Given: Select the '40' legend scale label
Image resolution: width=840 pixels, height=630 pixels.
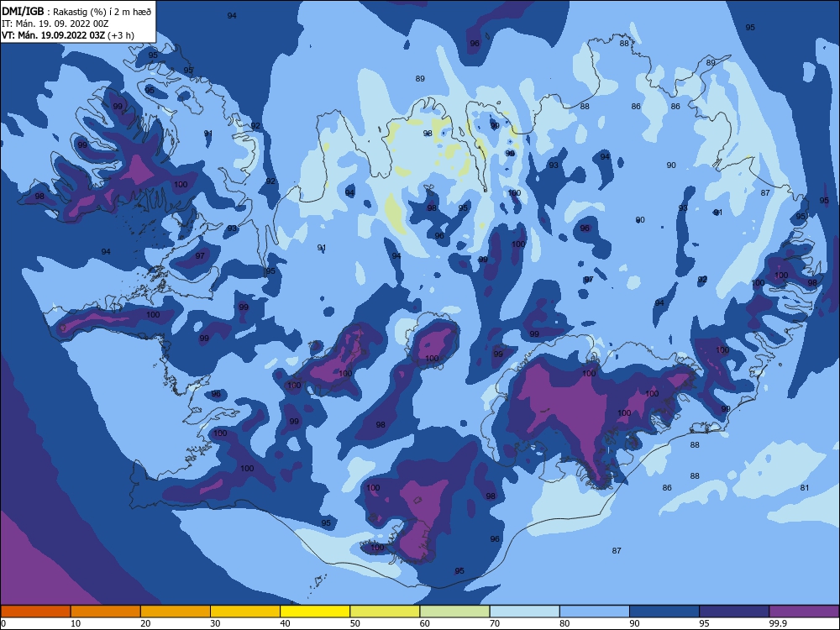Looking at the screenshot, I should click(x=285, y=623).
